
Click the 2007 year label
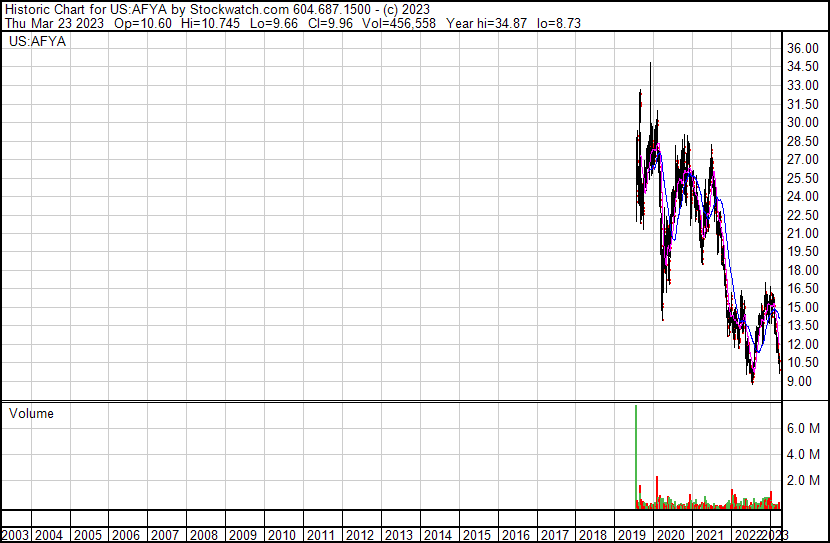pyautogui.click(x=165, y=535)
